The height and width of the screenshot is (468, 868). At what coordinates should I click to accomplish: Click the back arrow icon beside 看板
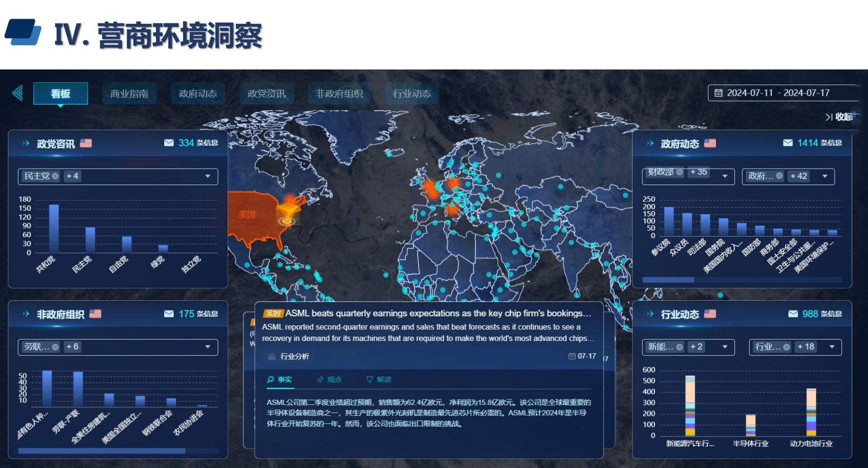[18, 93]
